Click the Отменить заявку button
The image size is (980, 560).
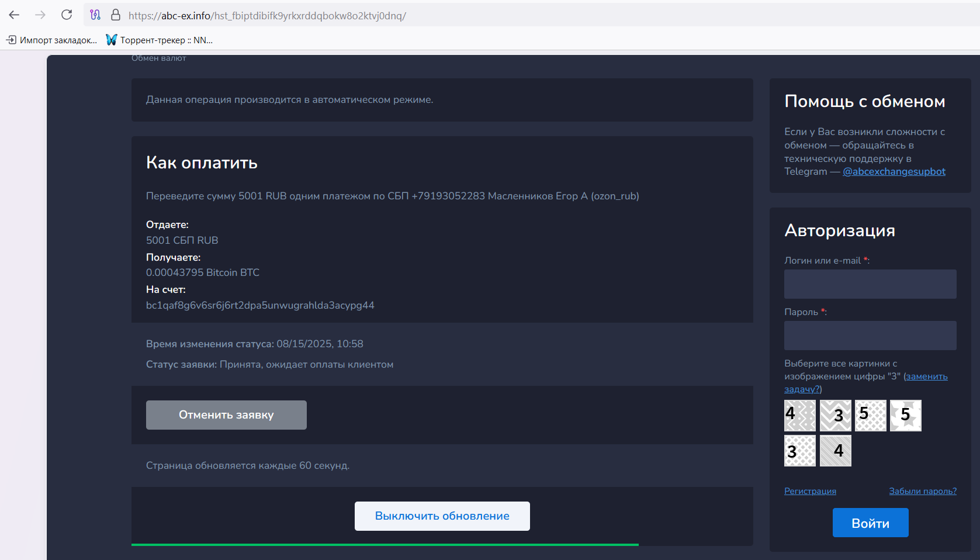tap(226, 415)
